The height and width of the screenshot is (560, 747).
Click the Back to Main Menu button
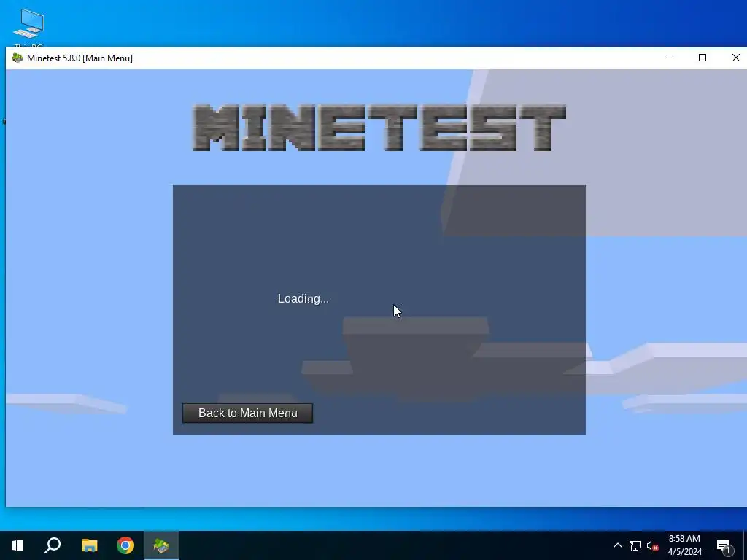tap(247, 413)
